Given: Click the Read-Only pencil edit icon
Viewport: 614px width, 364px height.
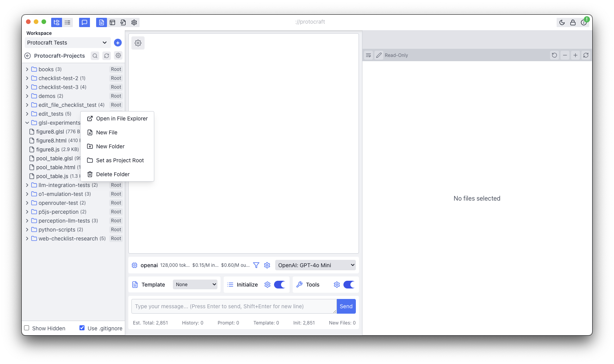Looking at the screenshot, I should 379,55.
